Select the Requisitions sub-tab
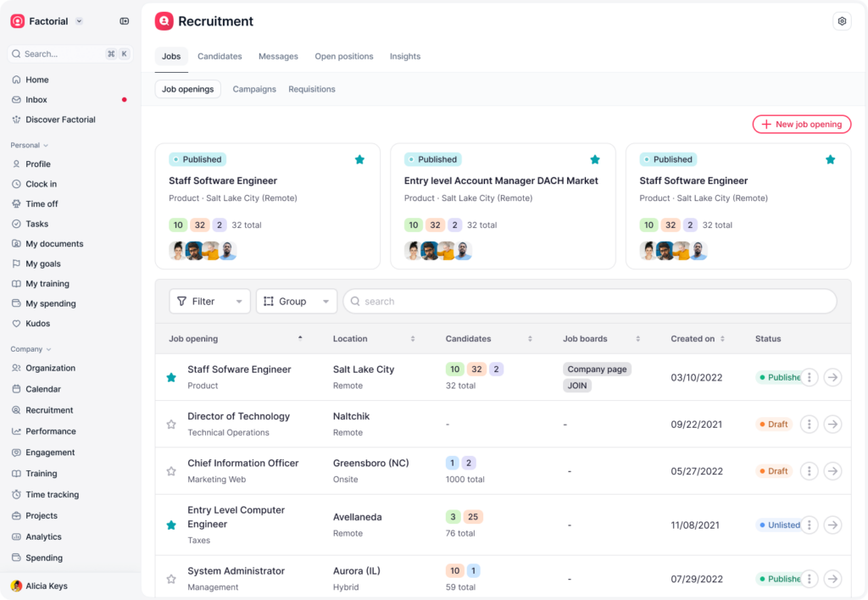The height and width of the screenshot is (600, 868). pos(311,89)
